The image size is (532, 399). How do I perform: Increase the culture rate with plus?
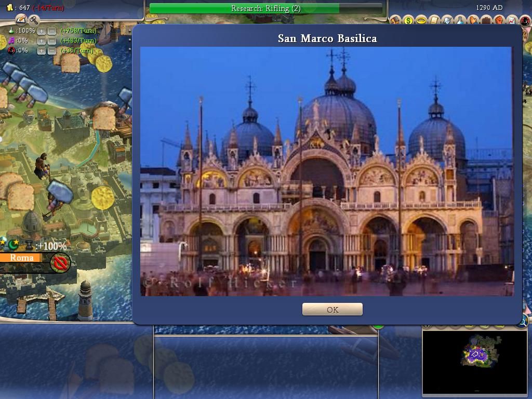[x=42, y=41]
